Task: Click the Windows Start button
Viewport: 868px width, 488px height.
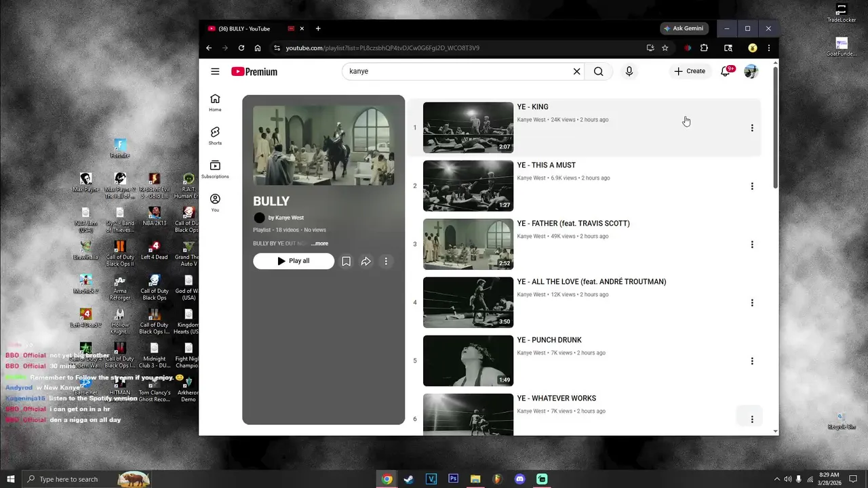Action: point(11,479)
